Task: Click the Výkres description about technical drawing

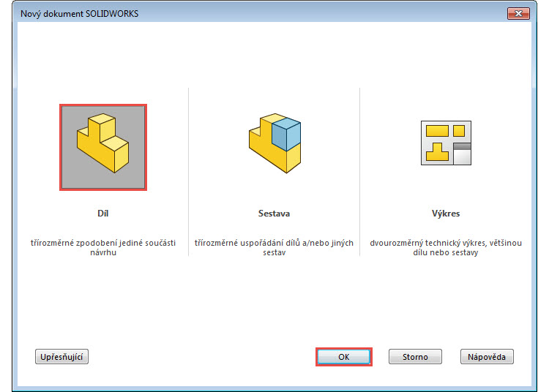Action: click(446, 246)
